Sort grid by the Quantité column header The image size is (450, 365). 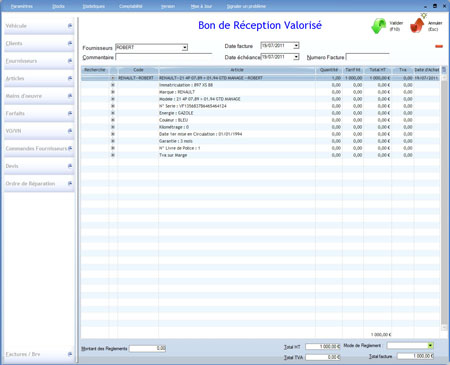329,70
